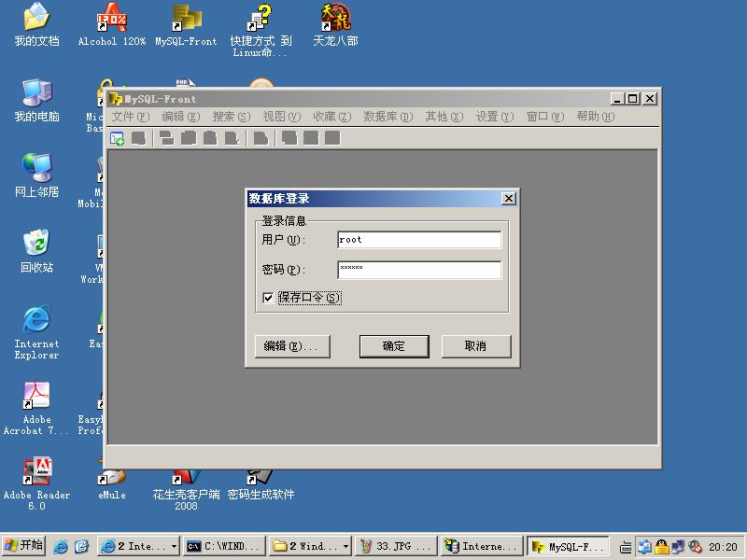Viewport: 747px width, 560px height.
Task: Open the 天龙八部 desktop shortcut
Action: click(x=334, y=23)
